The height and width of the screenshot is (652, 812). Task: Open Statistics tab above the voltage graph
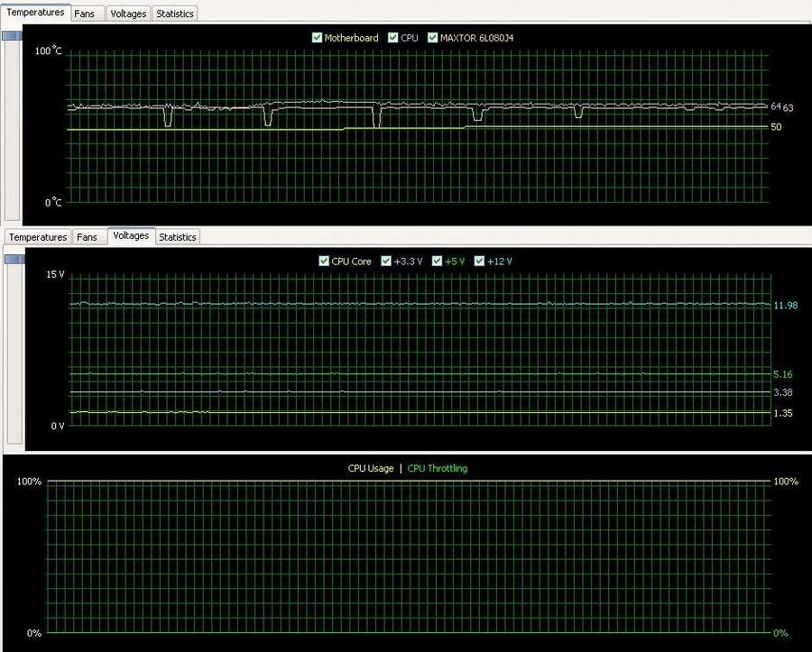pos(177,237)
